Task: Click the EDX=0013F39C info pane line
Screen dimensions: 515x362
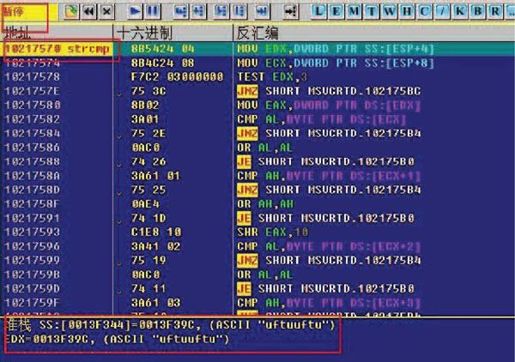Action: point(117,339)
